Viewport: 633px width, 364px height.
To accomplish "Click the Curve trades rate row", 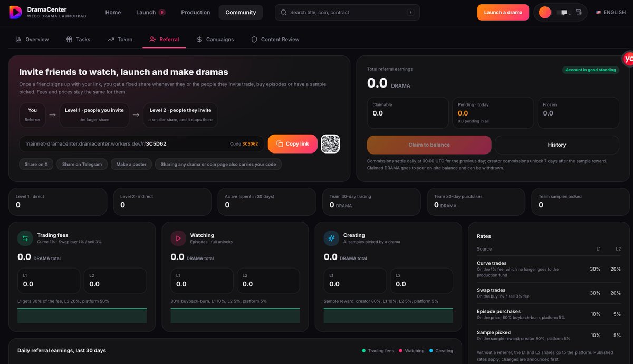I will tap(549, 269).
